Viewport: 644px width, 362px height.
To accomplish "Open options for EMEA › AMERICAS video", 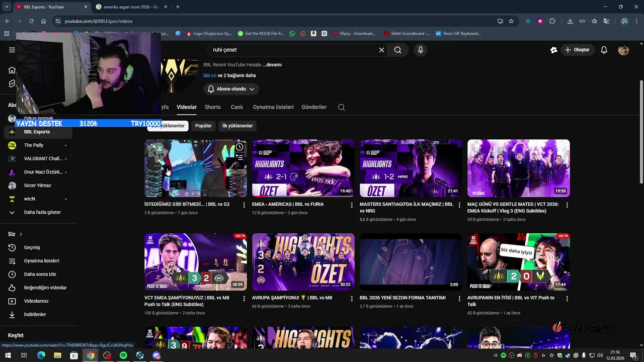I will (x=352, y=205).
